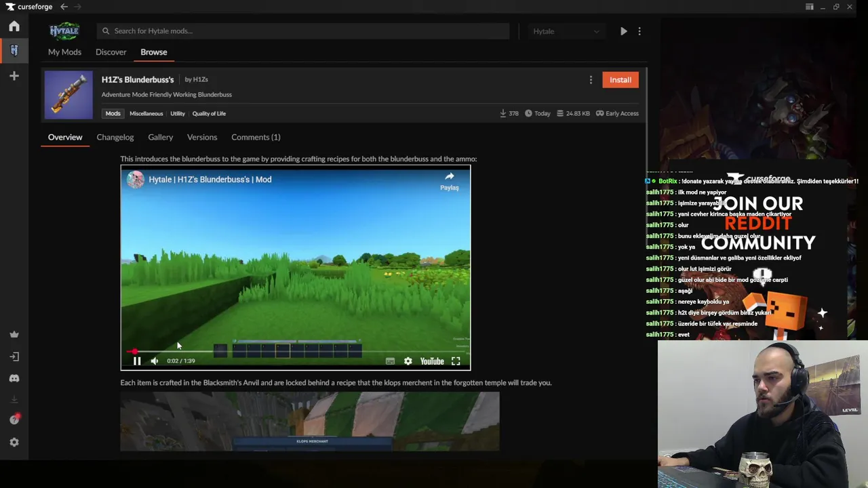
Task: Open the Discord icon in sidebar
Action: point(14,378)
